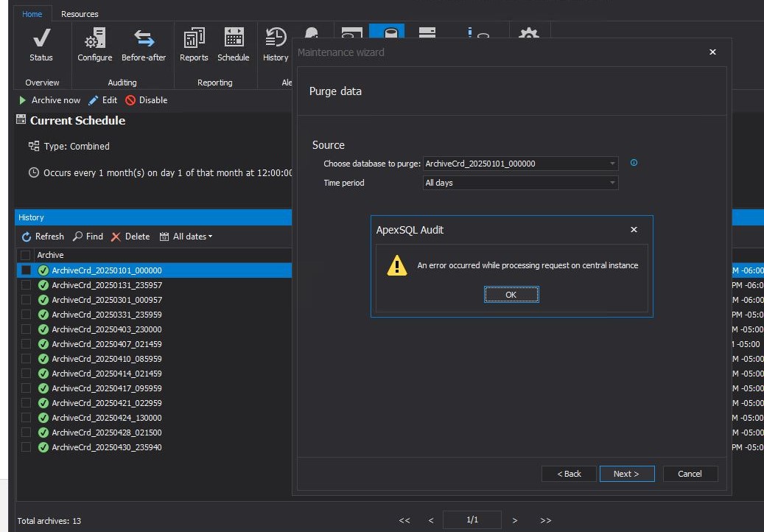
Task: Click green status icon for ArchiveCrd_20250301_000957
Action: point(43,300)
